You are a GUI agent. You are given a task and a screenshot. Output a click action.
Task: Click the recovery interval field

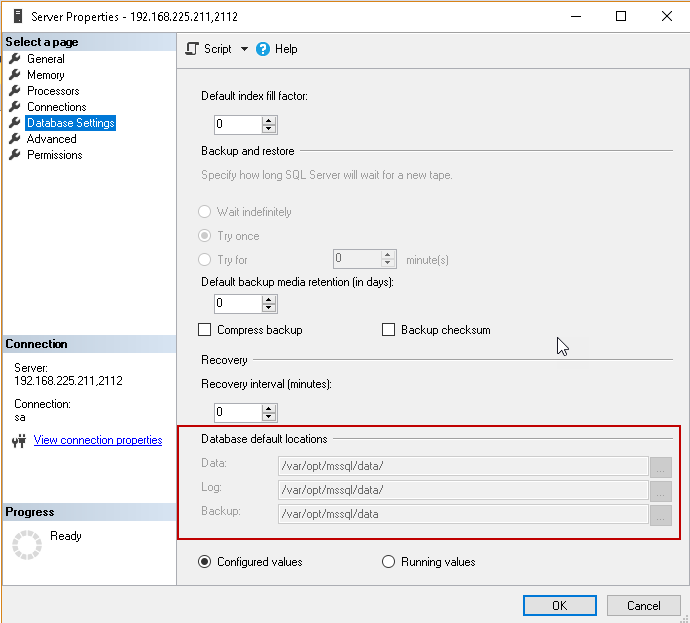238,413
